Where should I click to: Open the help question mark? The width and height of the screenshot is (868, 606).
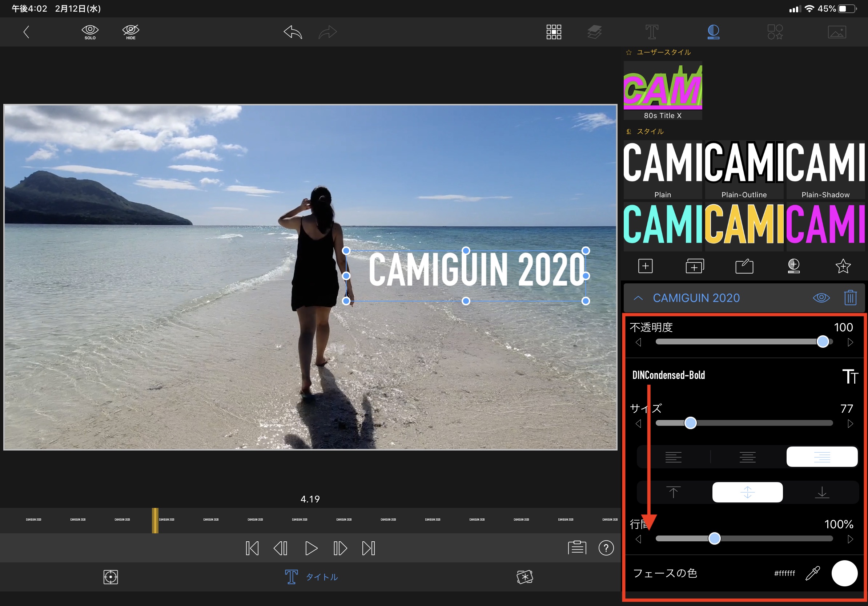click(x=606, y=548)
